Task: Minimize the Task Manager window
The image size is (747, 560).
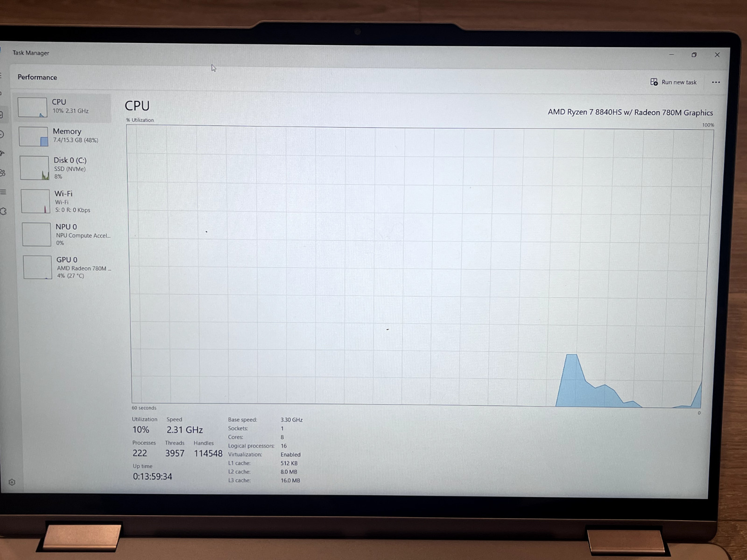Action: [x=671, y=55]
